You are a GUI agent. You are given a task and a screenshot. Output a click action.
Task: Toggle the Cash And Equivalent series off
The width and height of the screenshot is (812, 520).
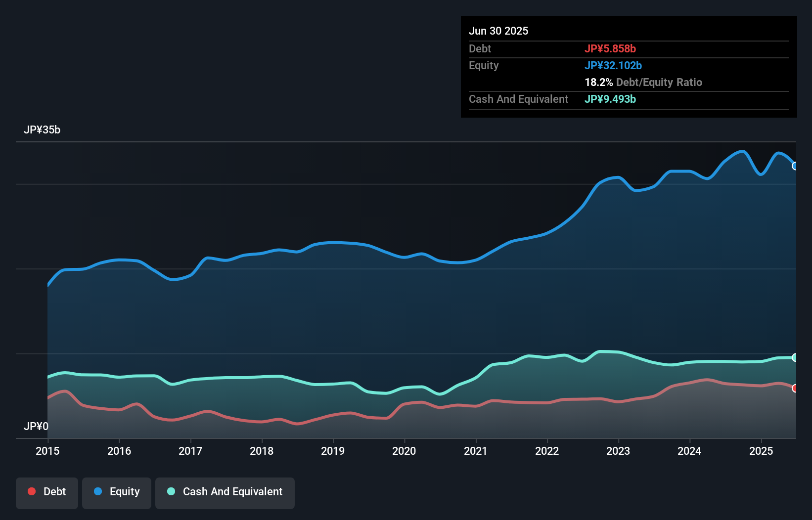tap(225, 492)
